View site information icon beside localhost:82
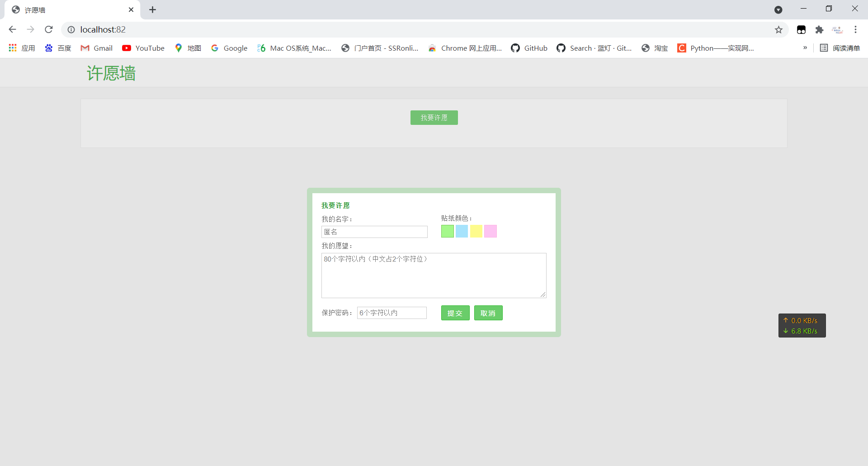 pyautogui.click(x=71, y=29)
